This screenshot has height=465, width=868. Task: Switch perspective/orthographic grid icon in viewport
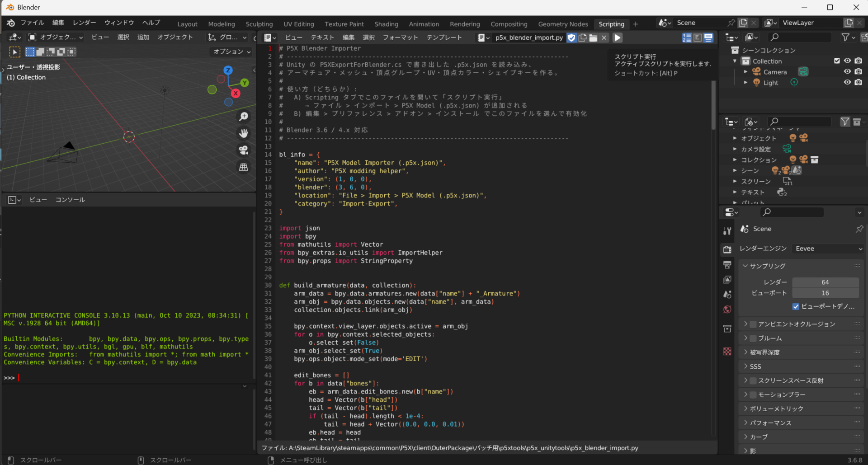coord(244,167)
